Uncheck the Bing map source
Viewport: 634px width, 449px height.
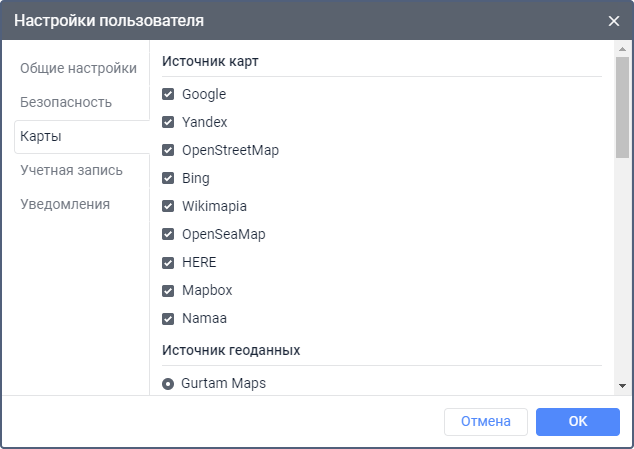pyautogui.click(x=168, y=179)
